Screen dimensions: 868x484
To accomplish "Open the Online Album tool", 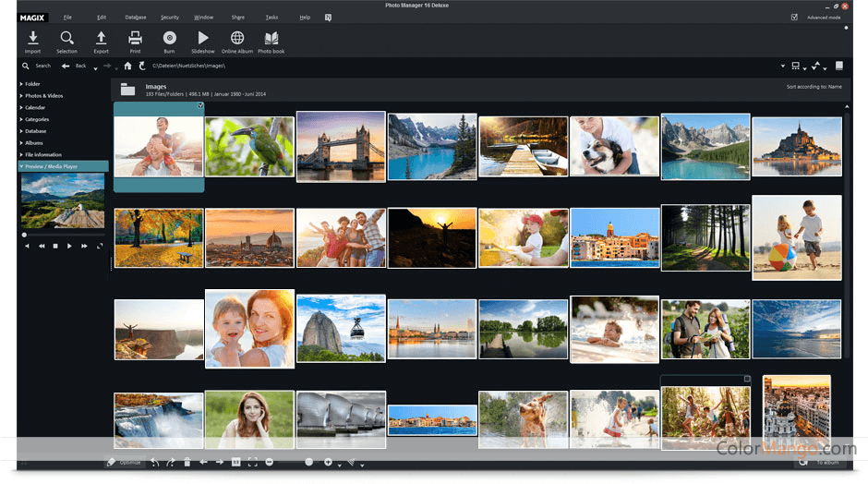I will pyautogui.click(x=237, y=40).
